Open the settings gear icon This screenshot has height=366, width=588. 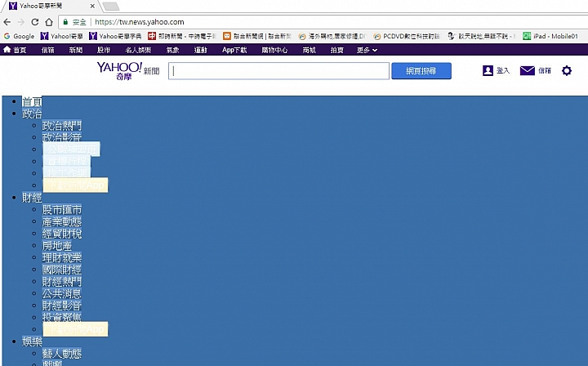pos(567,70)
